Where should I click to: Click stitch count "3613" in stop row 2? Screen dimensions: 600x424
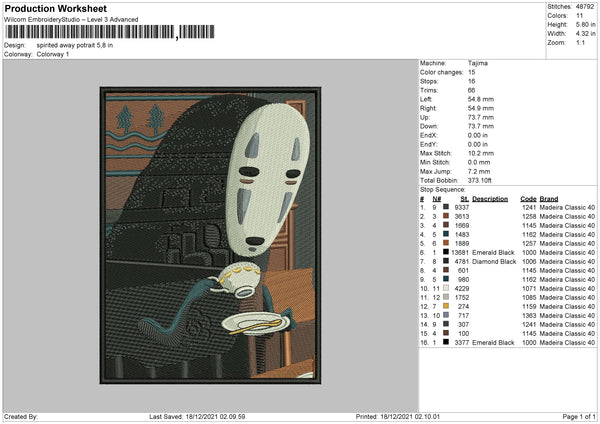[x=461, y=216]
